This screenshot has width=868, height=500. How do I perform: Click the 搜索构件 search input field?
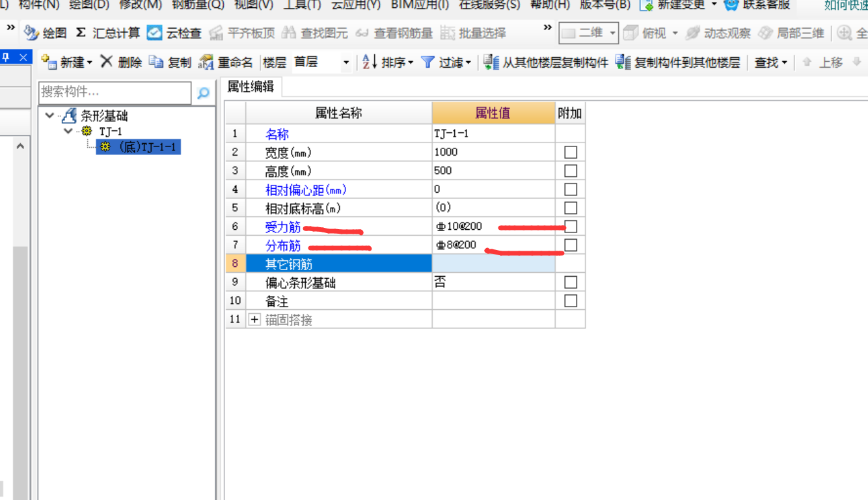115,92
